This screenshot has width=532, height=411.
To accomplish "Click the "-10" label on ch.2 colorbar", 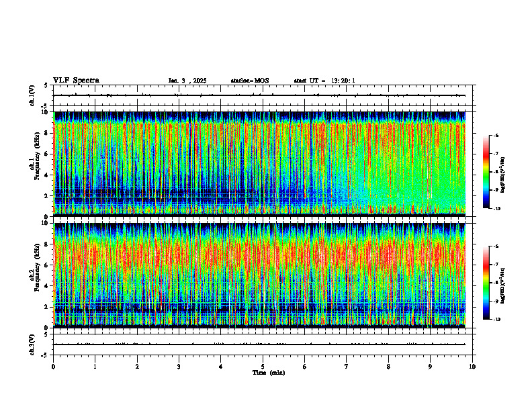I will 497,320.
